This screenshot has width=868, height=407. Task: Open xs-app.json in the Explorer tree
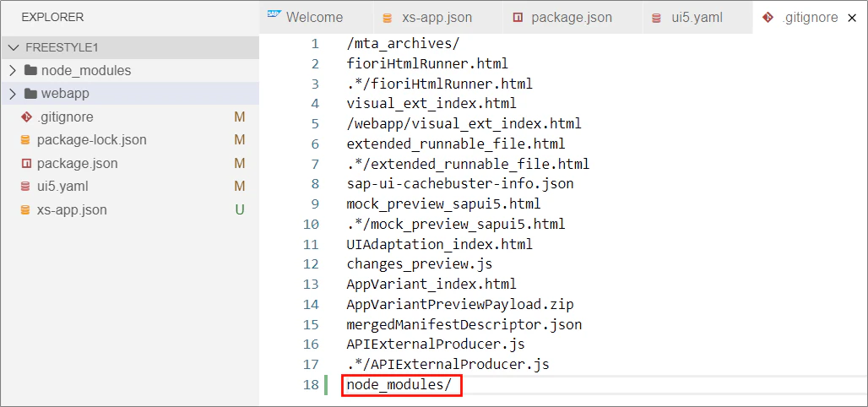[72, 210]
